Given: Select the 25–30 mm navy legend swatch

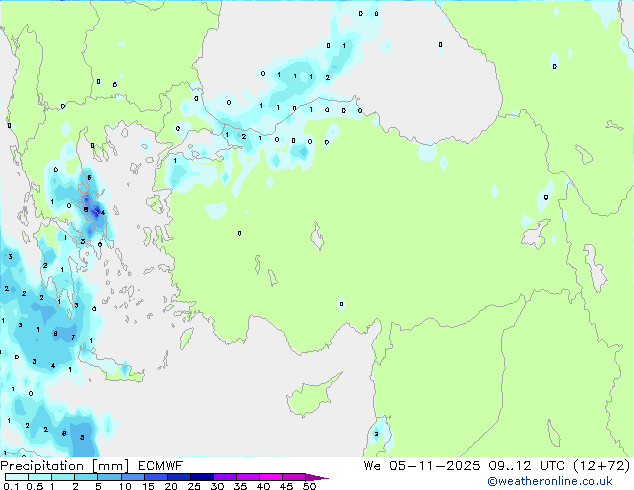Looking at the screenshot, I should pos(202,477).
